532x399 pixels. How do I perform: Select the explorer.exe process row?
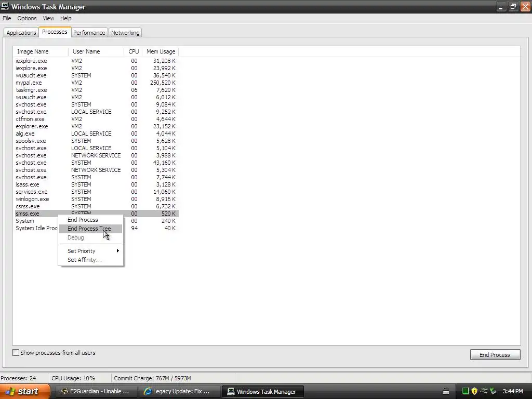[x=97, y=126]
